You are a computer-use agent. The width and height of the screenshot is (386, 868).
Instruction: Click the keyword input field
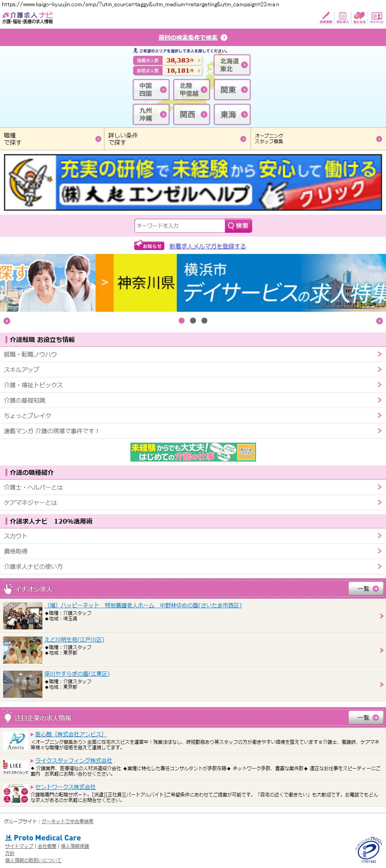coord(179,226)
